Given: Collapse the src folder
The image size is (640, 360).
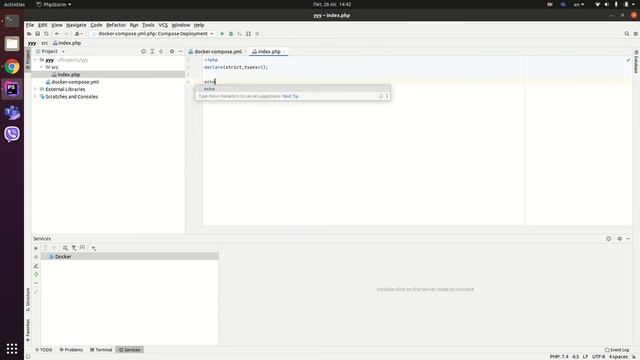Looking at the screenshot, I should point(42,67).
